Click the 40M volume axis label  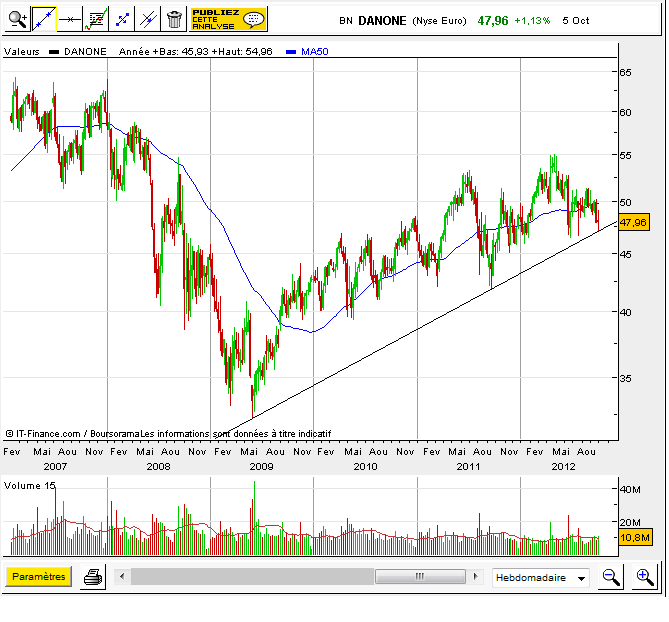click(x=630, y=490)
